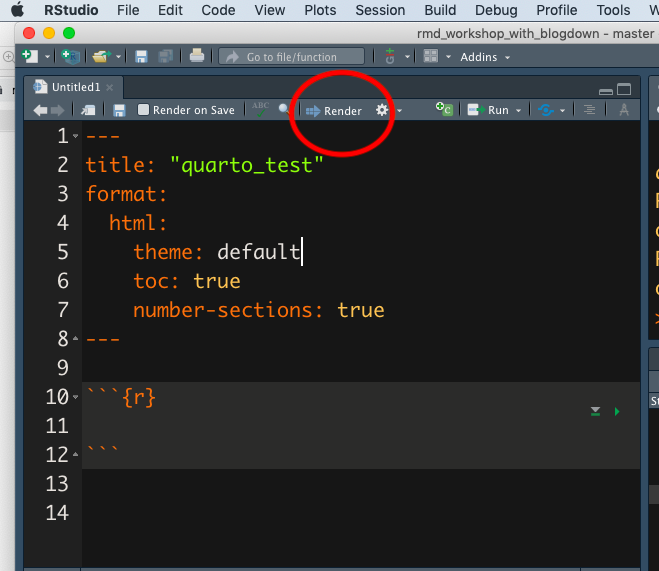Open the Debug menu
659x571 pixels.
pos(496,10)
